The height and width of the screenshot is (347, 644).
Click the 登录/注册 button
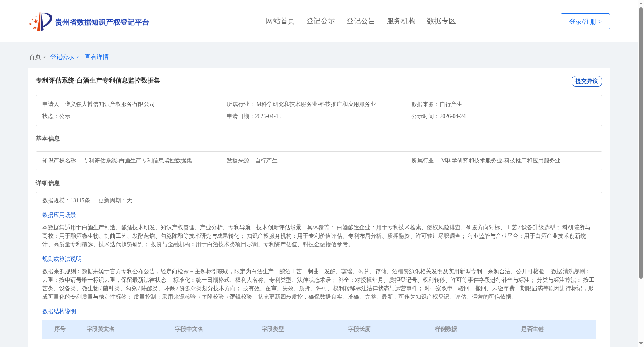point(585,21)
